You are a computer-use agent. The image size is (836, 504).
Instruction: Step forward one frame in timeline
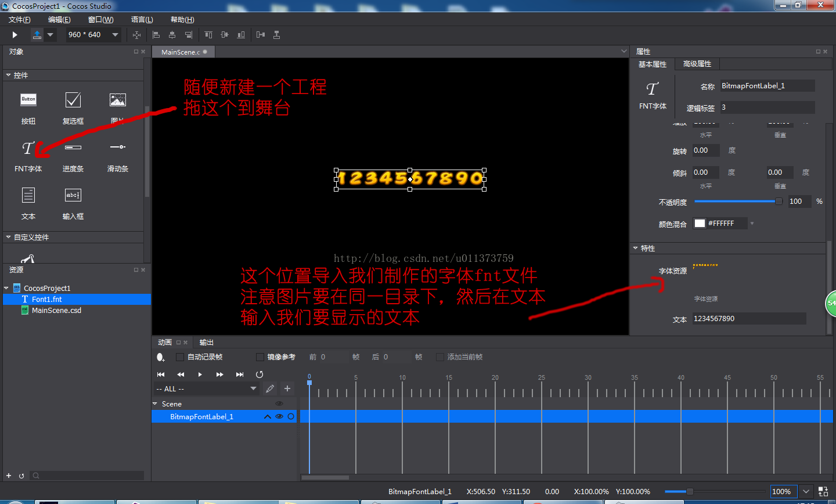tap(220, 375)
